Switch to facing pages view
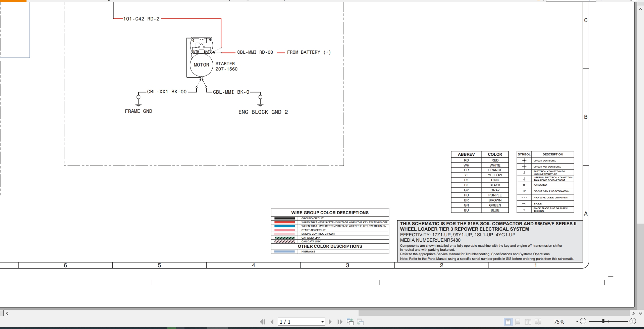The width and height of the screenshot is (644, 329). (528, 322)
